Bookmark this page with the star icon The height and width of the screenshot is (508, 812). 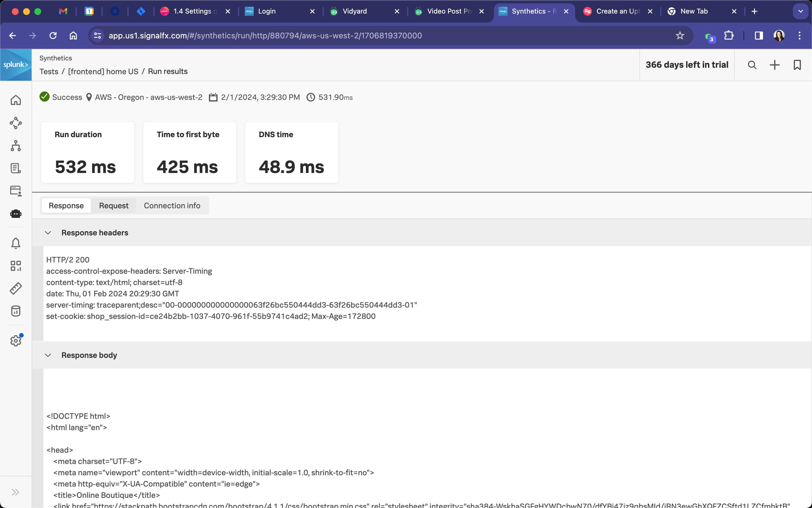click(x=680, y=36)
